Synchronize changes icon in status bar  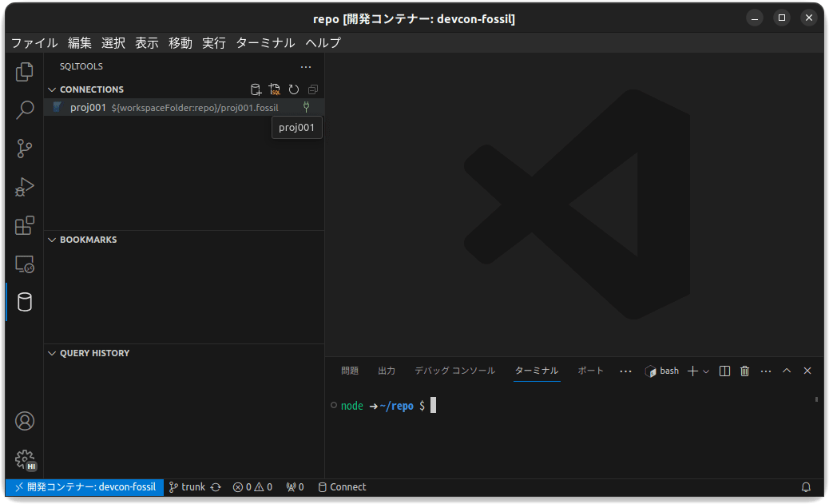pos(216,487)
